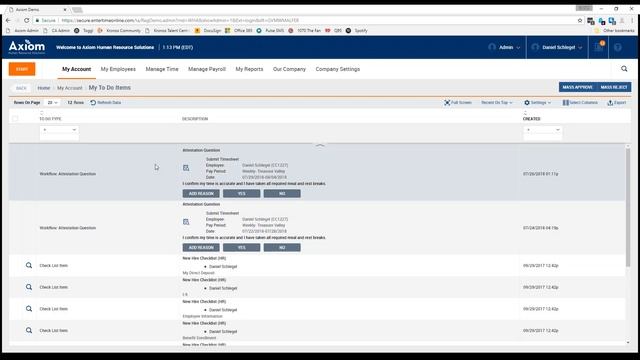Reload the page in the browser
The image size is (640, 360).
[x=27, y=20]
